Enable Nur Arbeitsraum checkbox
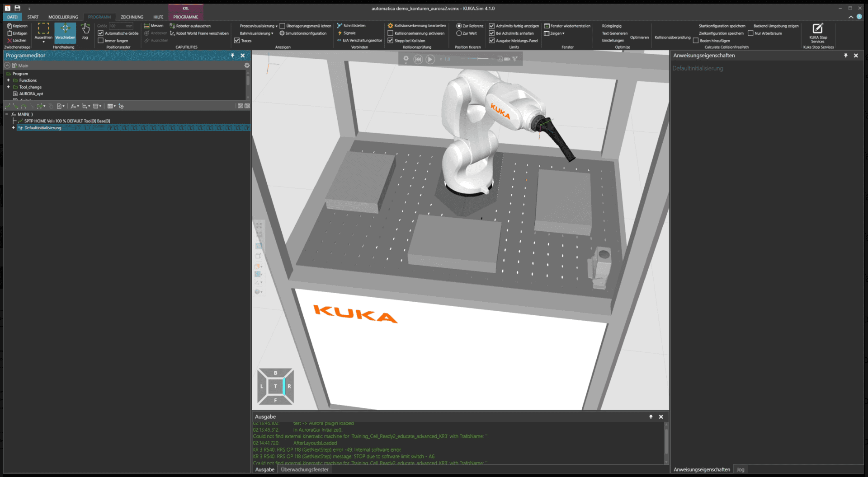This screenshot has height=477, width=868. (x=750, y=33)
